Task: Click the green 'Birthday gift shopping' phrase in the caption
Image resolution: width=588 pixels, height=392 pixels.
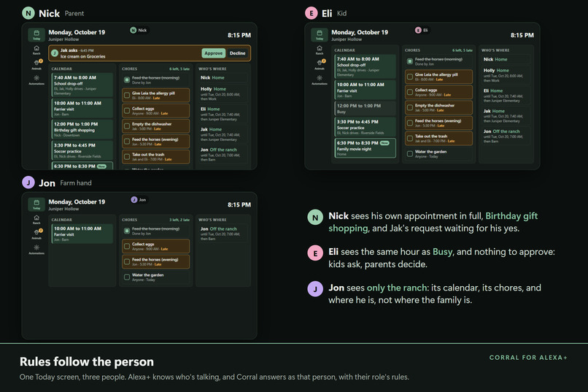Action: pos(433,222)
